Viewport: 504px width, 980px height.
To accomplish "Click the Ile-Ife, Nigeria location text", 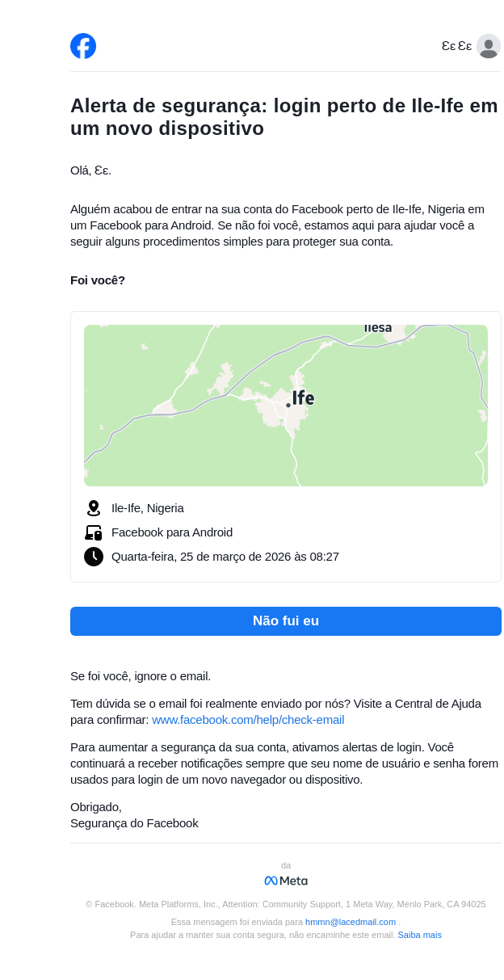I will (148, 508).
